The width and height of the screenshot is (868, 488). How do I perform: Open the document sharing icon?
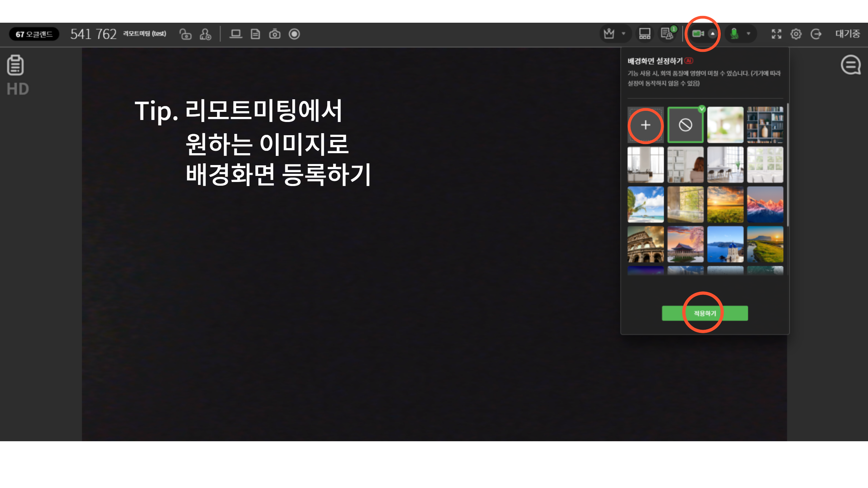[x=255, y=34]
